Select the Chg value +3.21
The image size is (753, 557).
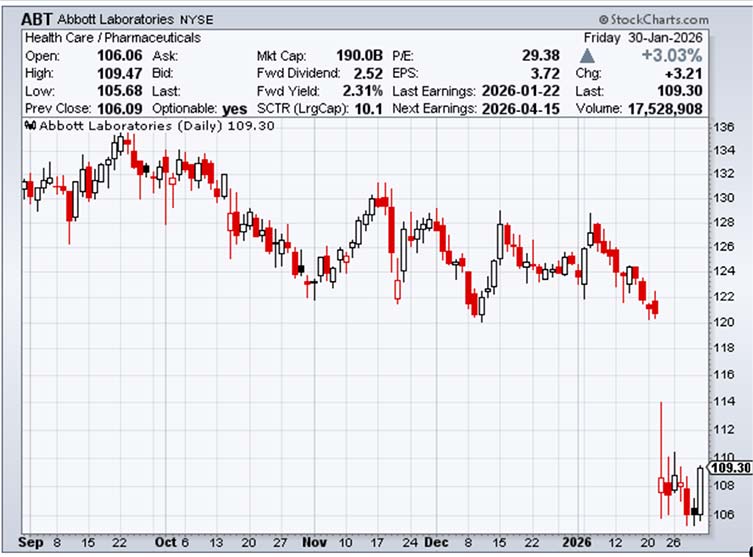click(x=683, y=73)
